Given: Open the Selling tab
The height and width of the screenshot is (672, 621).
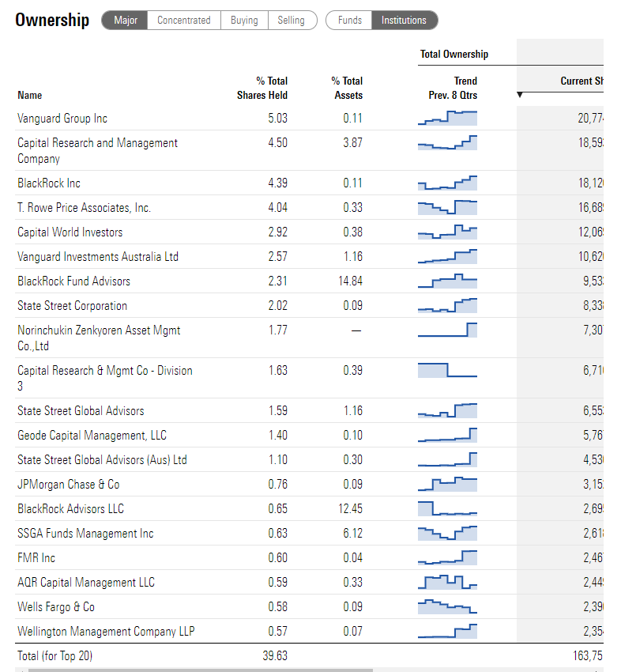Looking at the screenshot, I should pos(293,20).
